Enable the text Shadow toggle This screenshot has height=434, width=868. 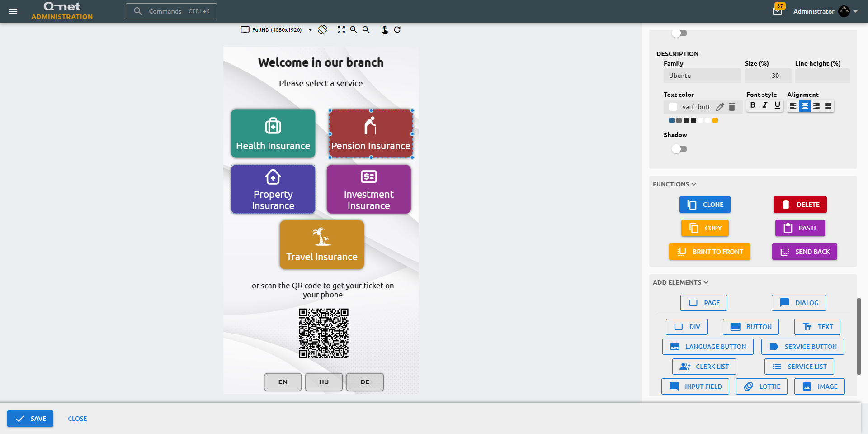tap(679, 149)
